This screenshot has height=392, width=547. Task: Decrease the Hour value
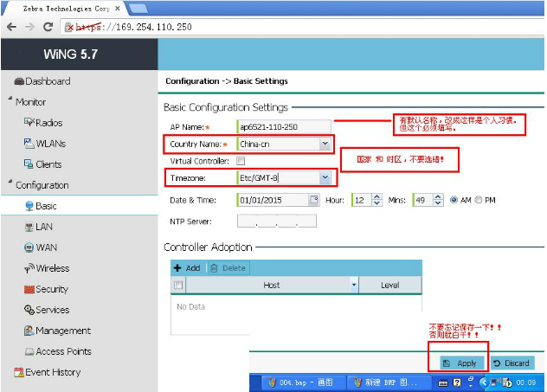coord(376,203)
